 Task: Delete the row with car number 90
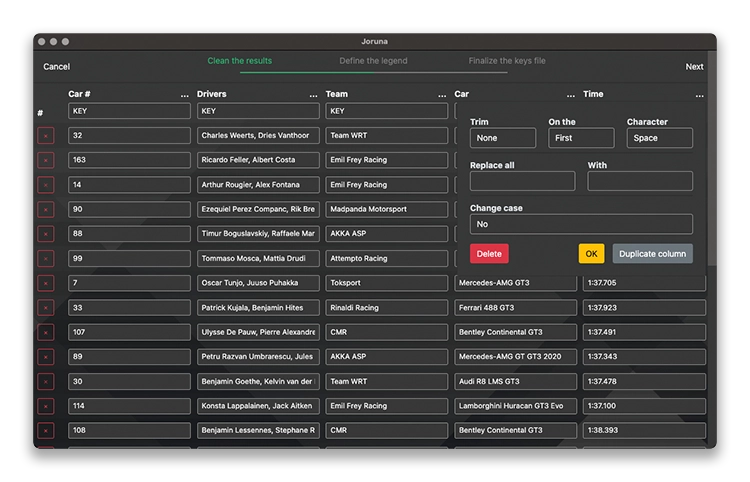tap(45, 210)
